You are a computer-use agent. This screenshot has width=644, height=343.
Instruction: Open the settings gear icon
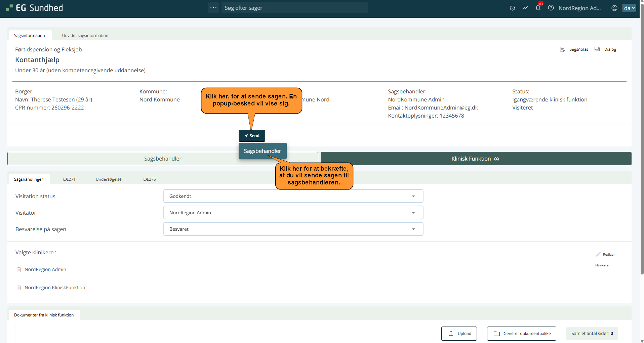pyautogui.click(x=512, y=8)
